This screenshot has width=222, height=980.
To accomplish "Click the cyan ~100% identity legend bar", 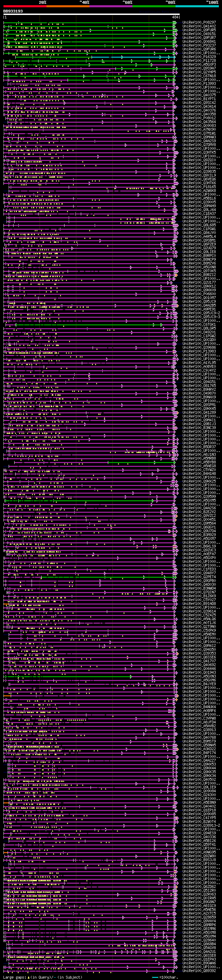I will pos(197,6).
